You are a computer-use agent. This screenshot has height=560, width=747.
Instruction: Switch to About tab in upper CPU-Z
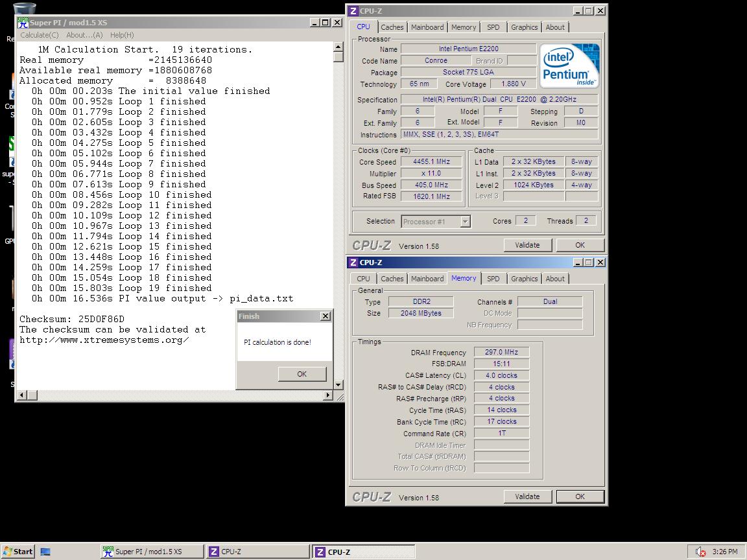tap(555, 27)
